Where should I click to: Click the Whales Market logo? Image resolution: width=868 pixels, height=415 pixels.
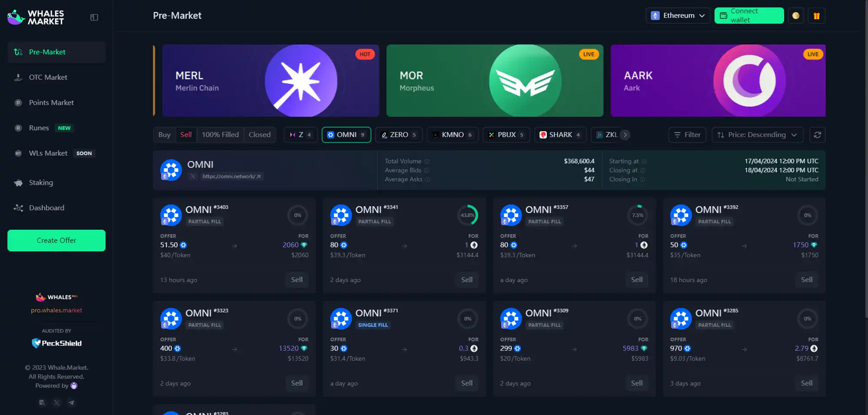(36, 17)
